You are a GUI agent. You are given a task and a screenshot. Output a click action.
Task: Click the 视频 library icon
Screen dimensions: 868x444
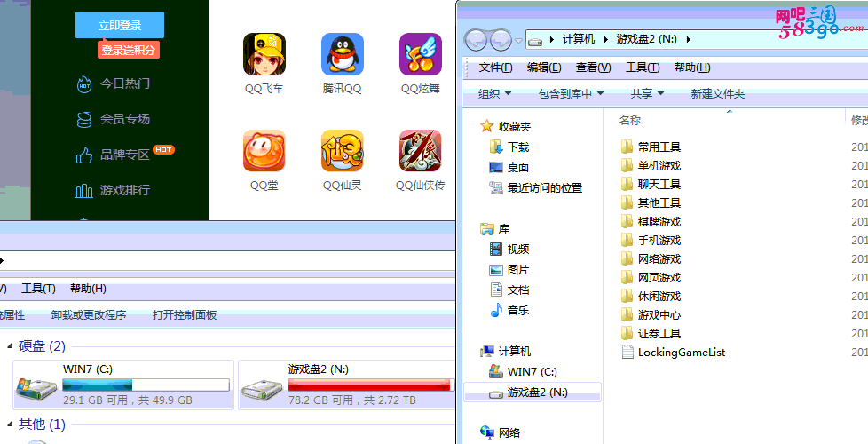(x=496, y=250)
